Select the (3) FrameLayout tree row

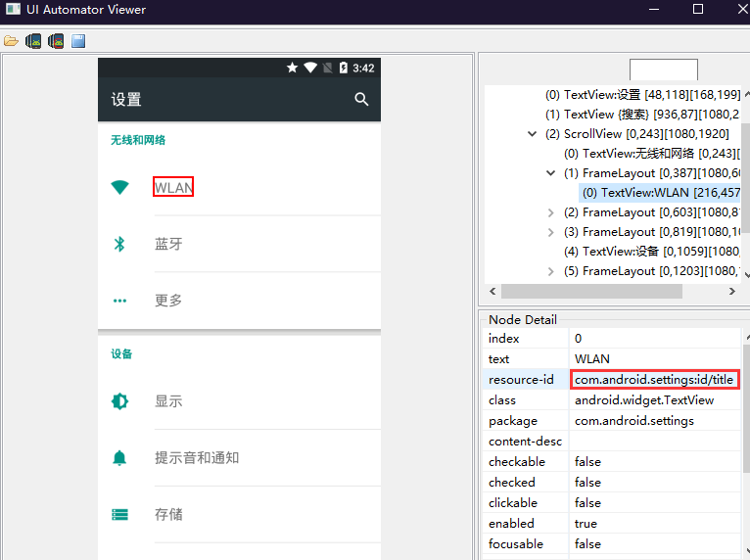click(x=652, y=232)
